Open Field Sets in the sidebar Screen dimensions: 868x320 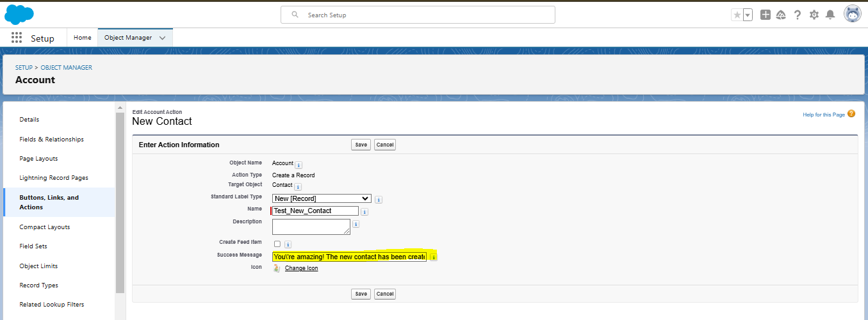[33, 246]
